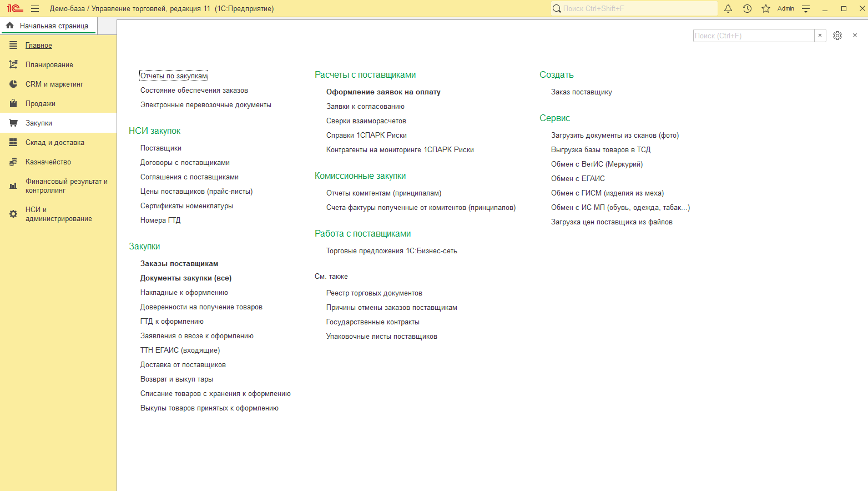Viewport: 868px width, 491px height.
Task: Open Отчеты по закупкам
Action: coord(174,76)
